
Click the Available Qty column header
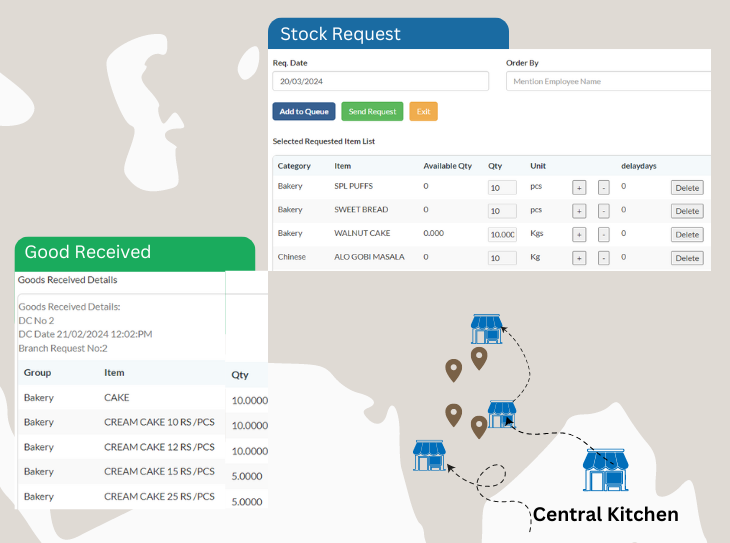(x=447, y=166)
